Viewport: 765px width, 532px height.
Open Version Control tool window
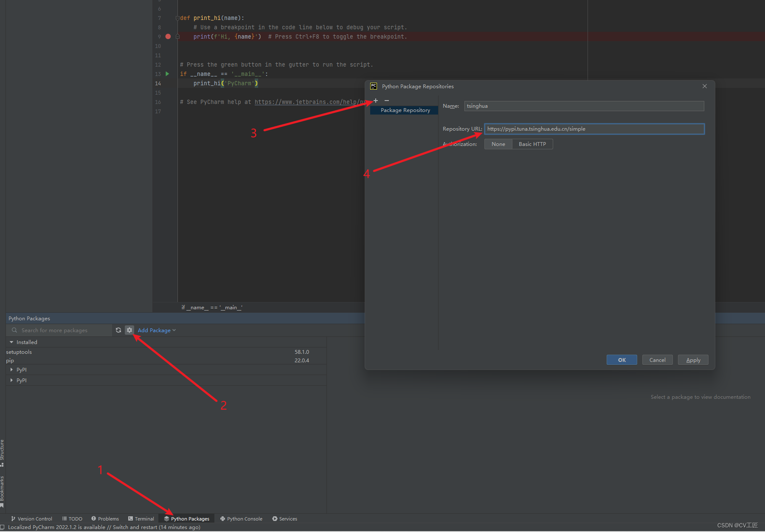coord(31,519)
